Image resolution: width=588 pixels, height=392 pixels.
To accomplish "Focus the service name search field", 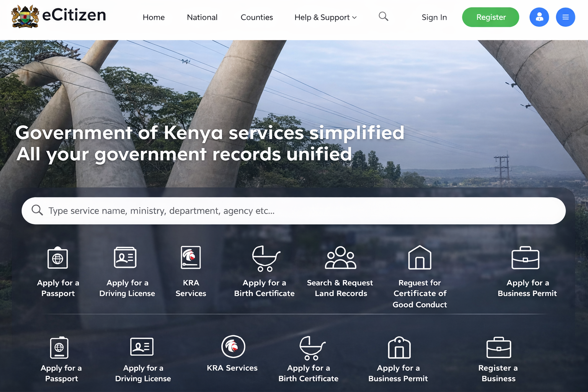I will (x=293, y=211).
